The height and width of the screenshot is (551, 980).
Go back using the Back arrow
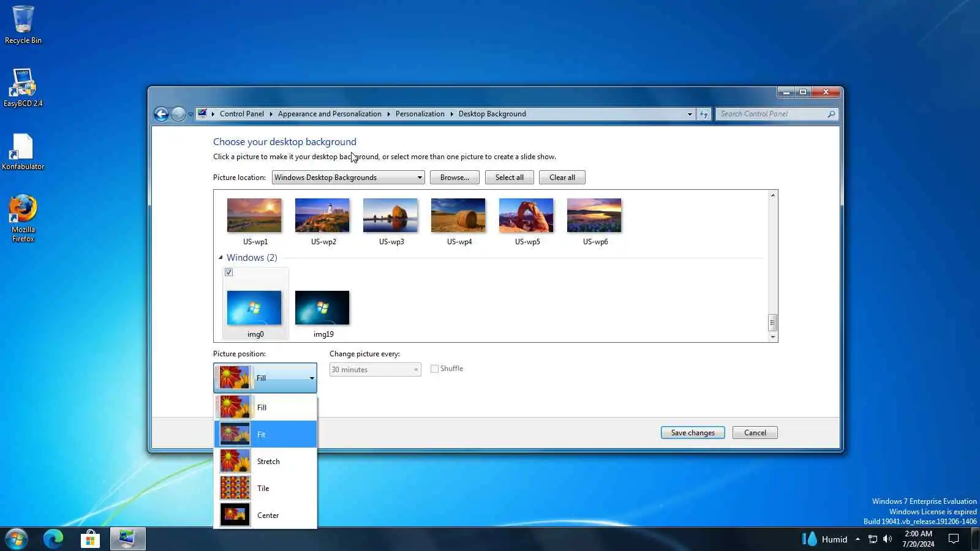(161, 114)
